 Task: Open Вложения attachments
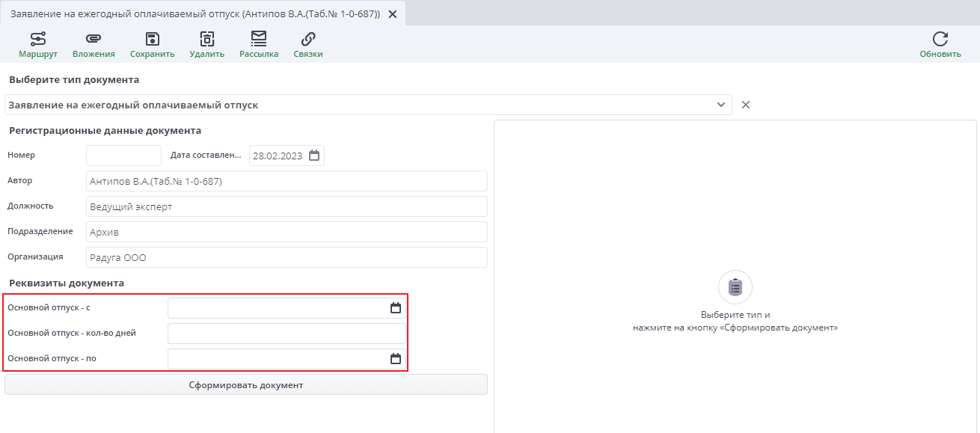[x=94, y=45]
